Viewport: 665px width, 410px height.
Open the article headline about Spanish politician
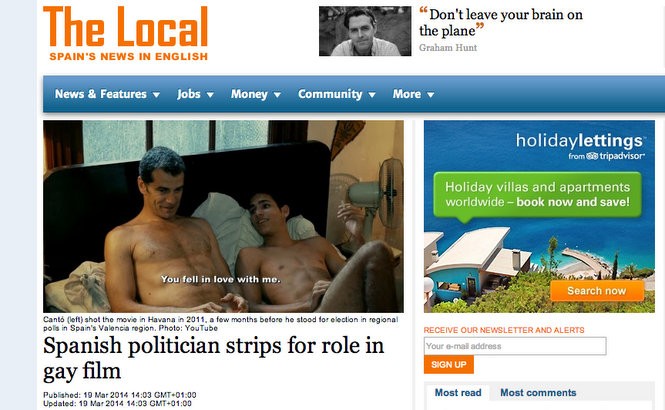coord(213,358)
